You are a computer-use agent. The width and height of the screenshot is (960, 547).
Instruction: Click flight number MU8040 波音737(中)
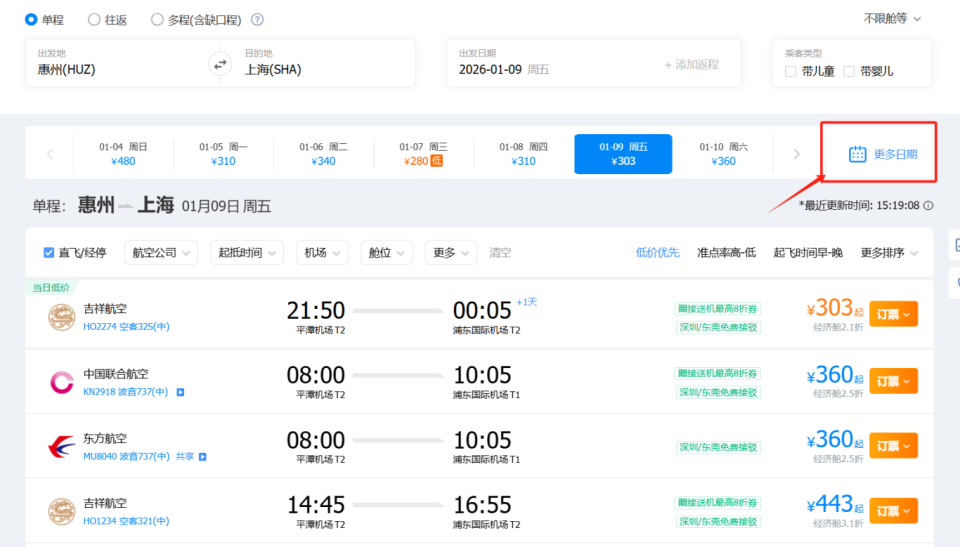coord(126,456)
